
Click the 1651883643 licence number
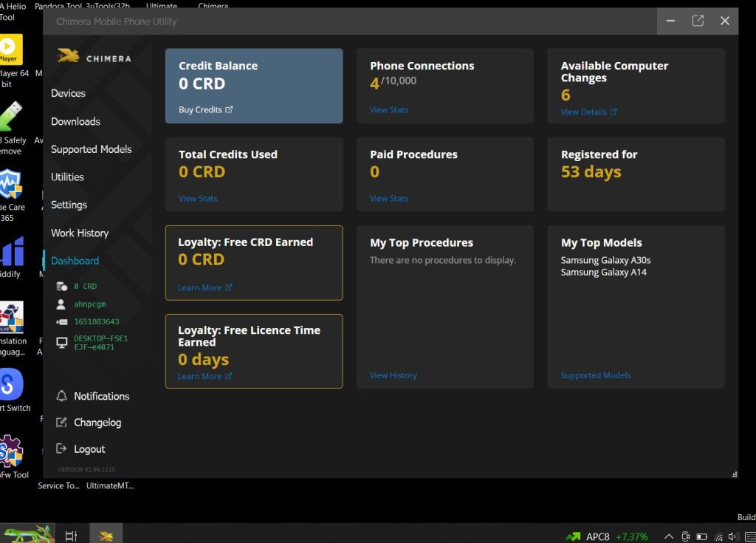(97, 321)
